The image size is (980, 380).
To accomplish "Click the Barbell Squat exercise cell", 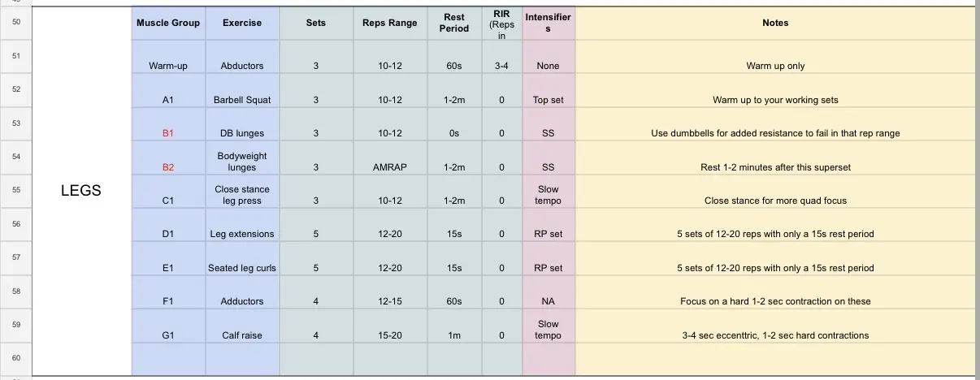I will point(242,100).
